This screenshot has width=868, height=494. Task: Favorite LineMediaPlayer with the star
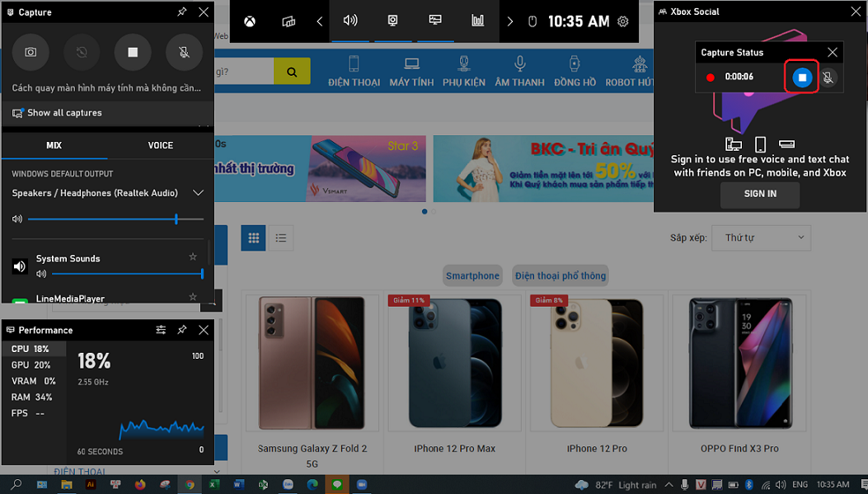coord(193,298)
